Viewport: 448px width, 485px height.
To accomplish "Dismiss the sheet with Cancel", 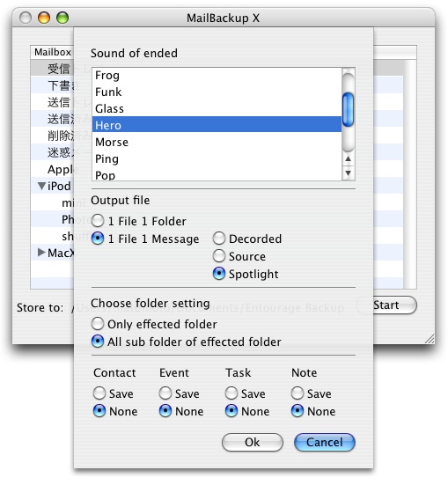I will 324,442.
